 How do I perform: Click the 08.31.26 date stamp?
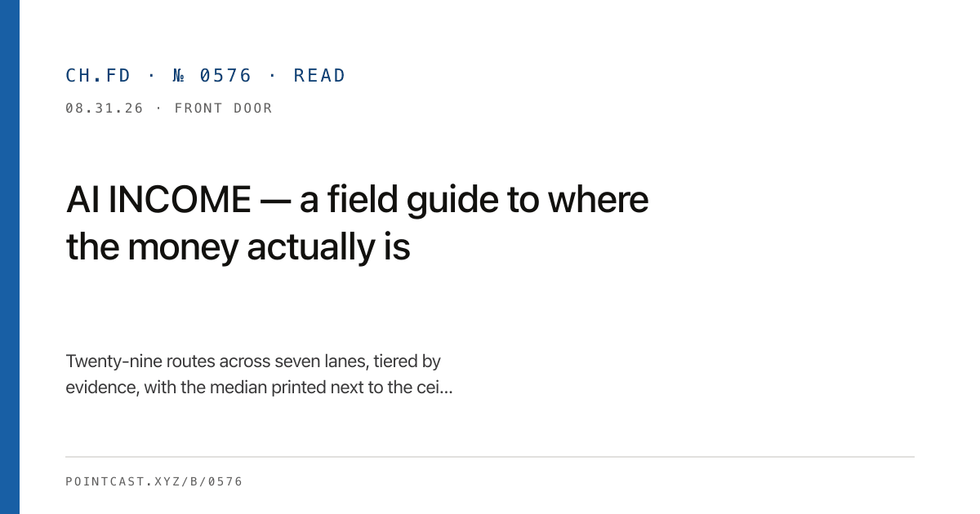tap(105, 109)
